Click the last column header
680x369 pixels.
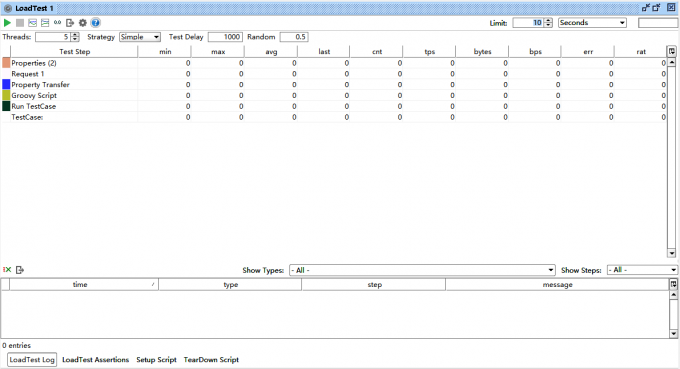[x=324, y=52]
